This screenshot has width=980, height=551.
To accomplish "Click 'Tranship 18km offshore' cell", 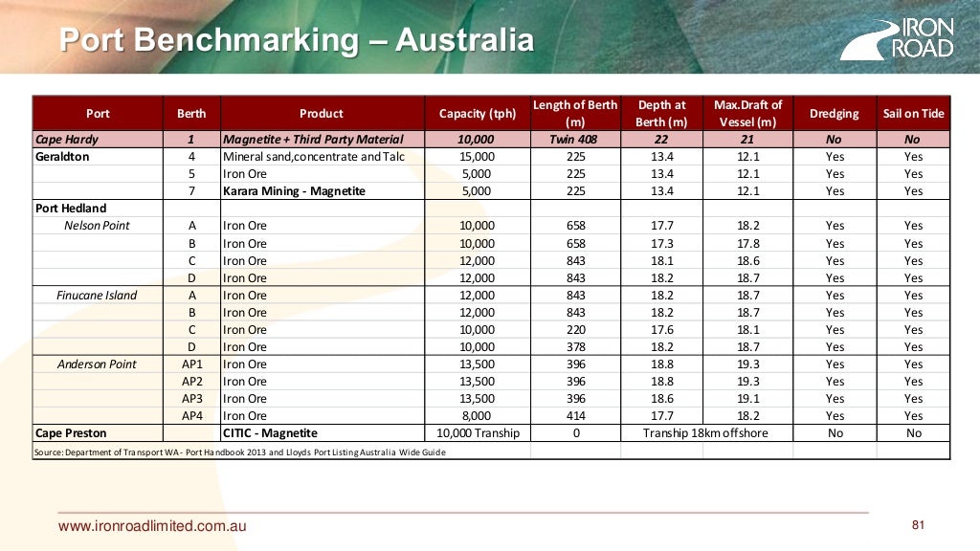I will [705, 433].
